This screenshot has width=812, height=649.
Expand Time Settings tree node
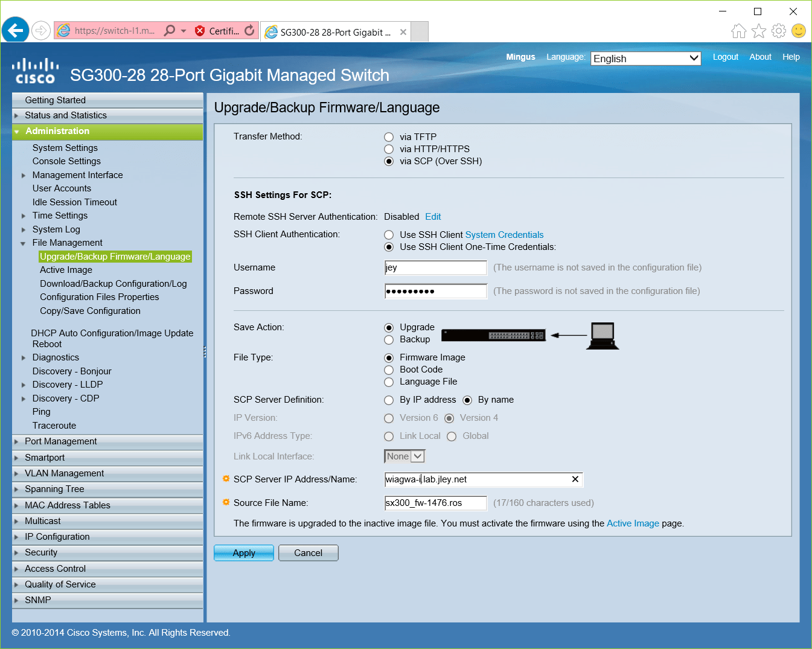pyautogui.click(x=24, y=216)
